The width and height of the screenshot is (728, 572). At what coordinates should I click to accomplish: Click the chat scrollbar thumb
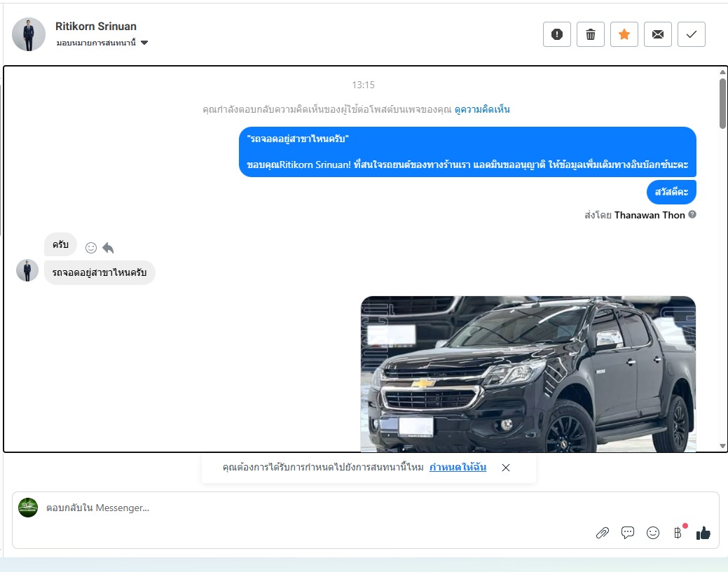pyautogui.click(x=722, y=103)
